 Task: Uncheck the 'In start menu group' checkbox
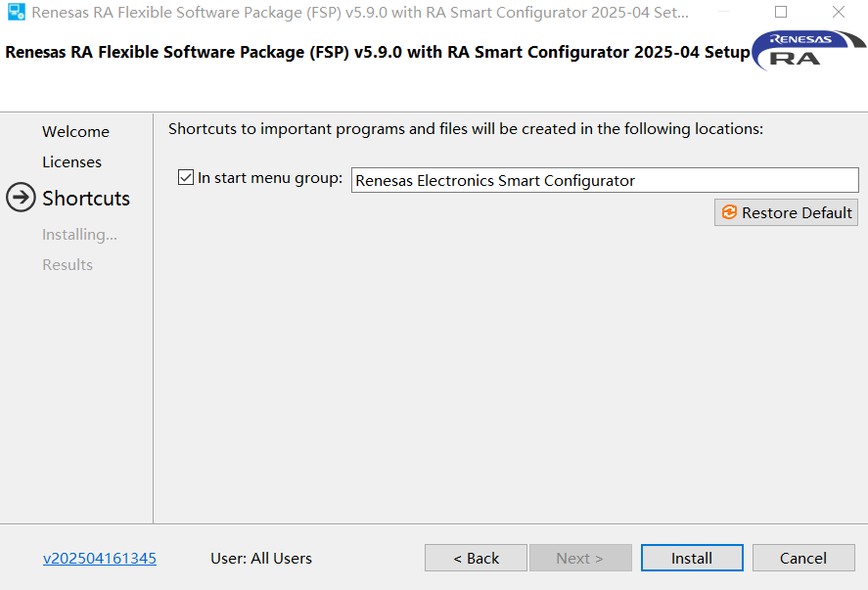(186, 178)
